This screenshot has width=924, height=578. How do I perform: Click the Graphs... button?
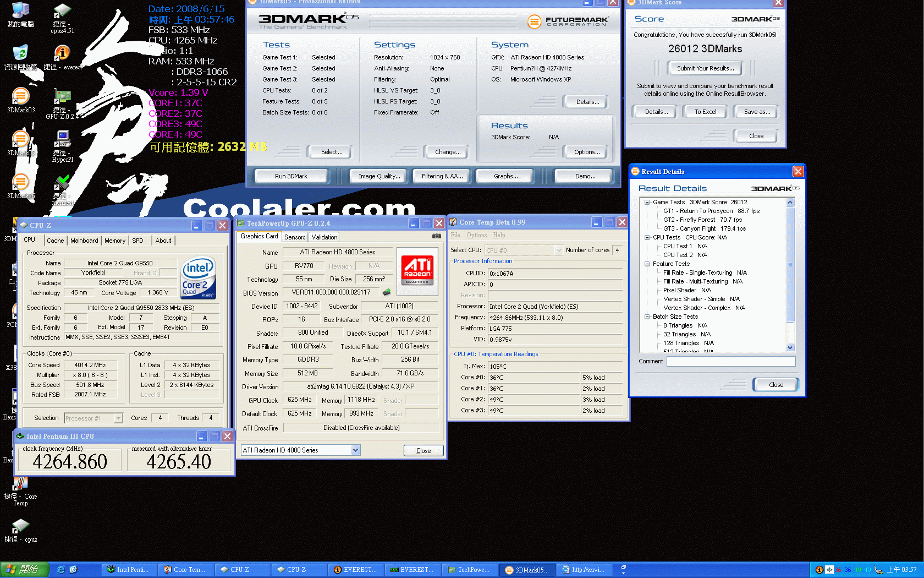(x=505, y=176)
